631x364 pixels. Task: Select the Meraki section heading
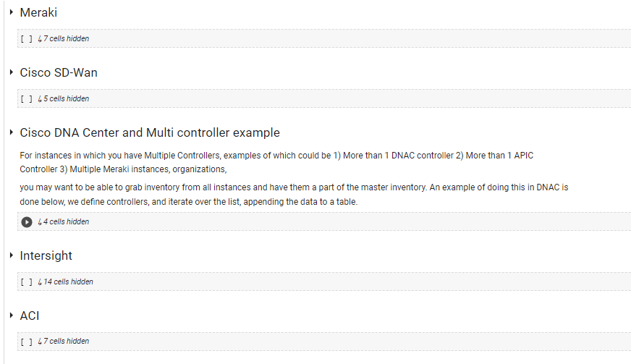point(38,12)
